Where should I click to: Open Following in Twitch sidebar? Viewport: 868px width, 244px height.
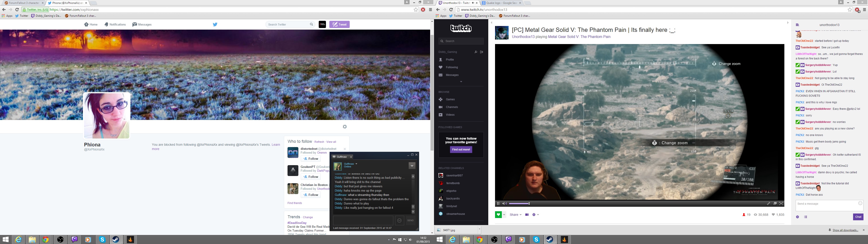point(452,67)
